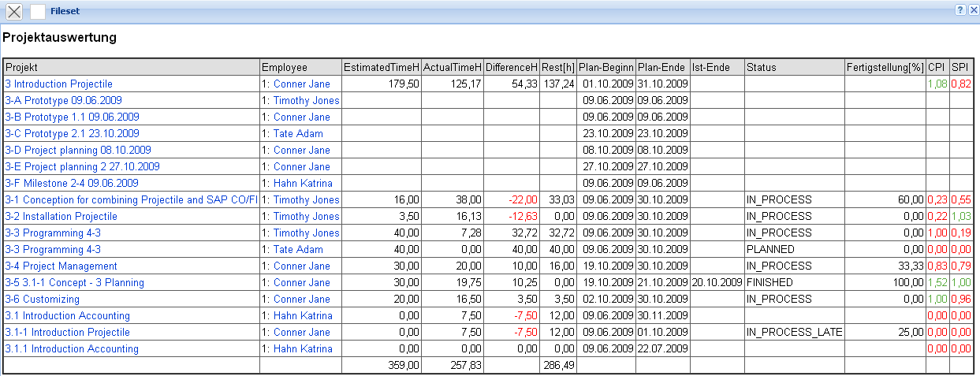Click the help question mark icon
980x376 pixels.
pyautogui.click(x=960, y=10)
